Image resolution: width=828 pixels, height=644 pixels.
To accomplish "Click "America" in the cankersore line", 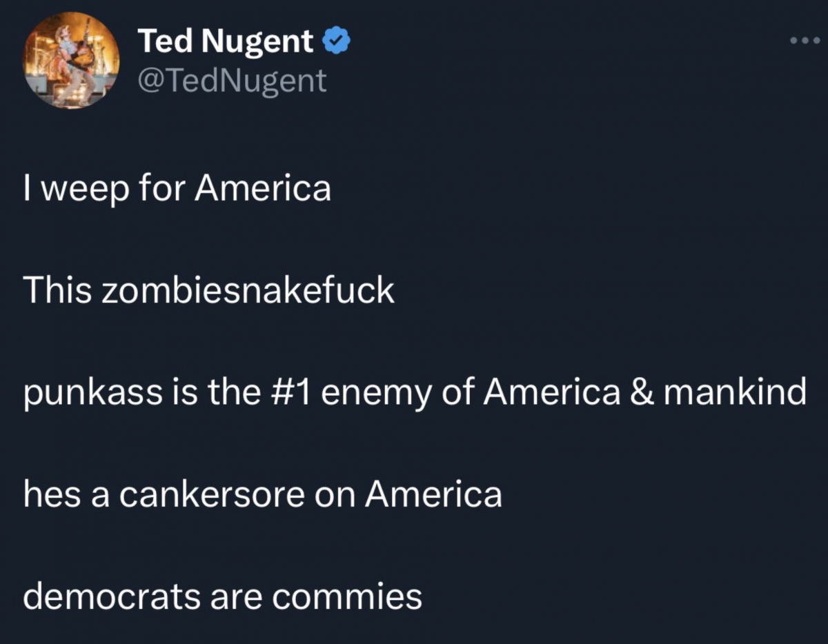I will 434,494.
